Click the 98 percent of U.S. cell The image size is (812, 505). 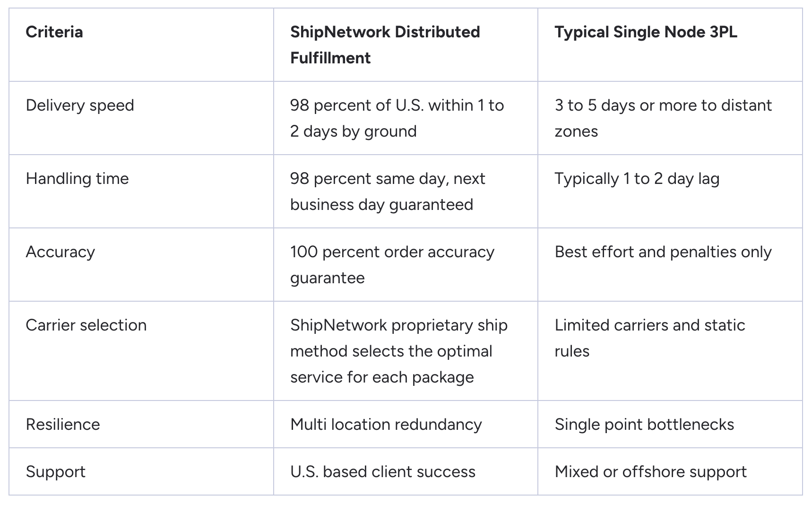(x=397, y=118)
